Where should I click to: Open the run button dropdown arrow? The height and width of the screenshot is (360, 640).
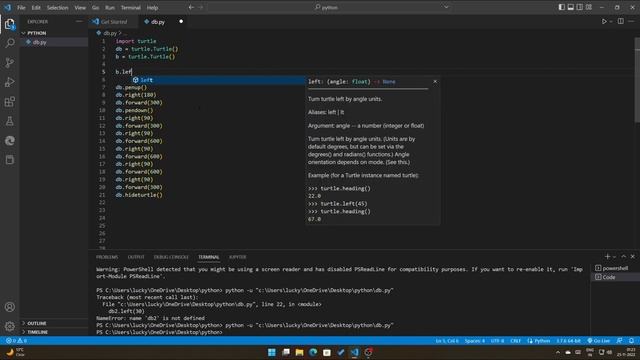[x=611, y=22]
